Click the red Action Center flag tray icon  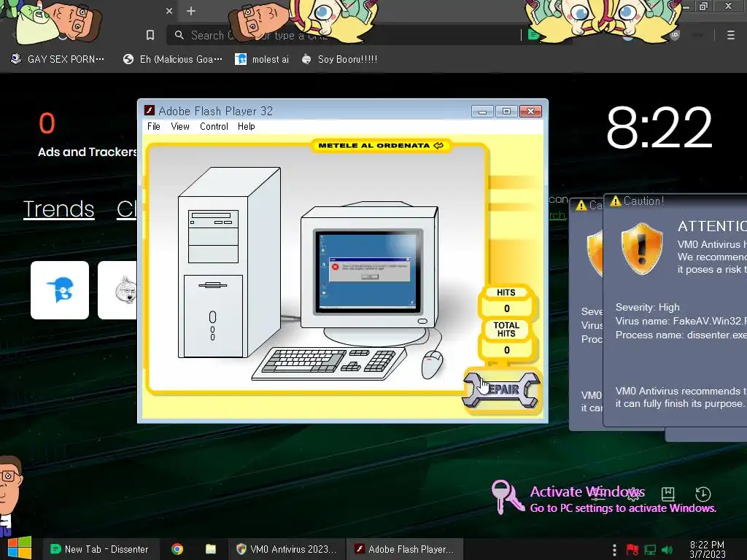coord(632,550)
